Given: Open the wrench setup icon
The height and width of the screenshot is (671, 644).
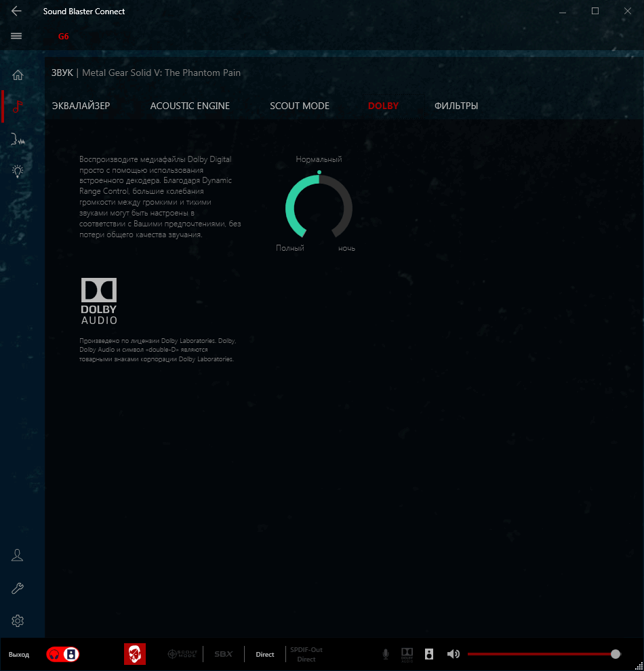Looking at the screenshot, I should coord(18,588).
